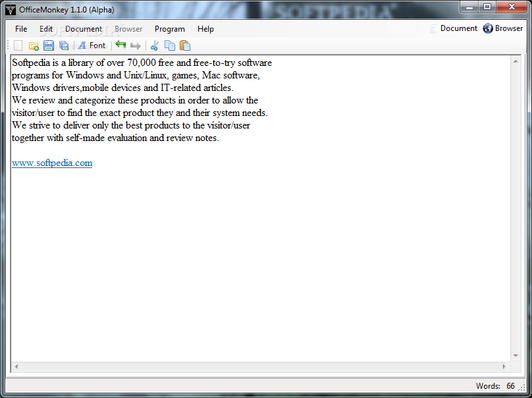Click the Copy icon in the toolbar
This screenshot has height=398, width=532.
(170, 45)
